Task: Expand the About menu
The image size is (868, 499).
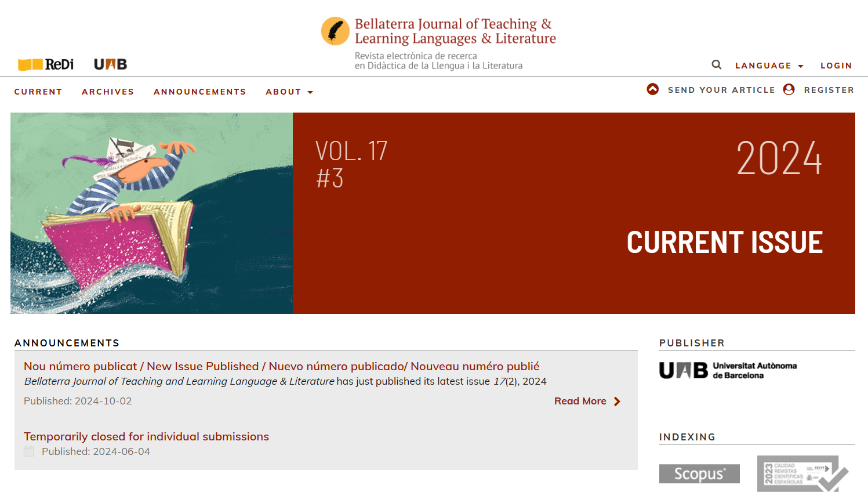Action: 289,92
